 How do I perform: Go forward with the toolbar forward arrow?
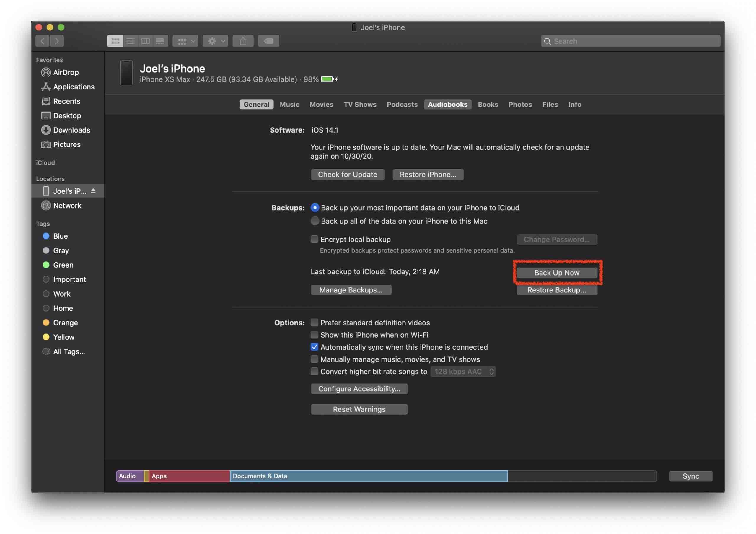click(x=57, y=41)
